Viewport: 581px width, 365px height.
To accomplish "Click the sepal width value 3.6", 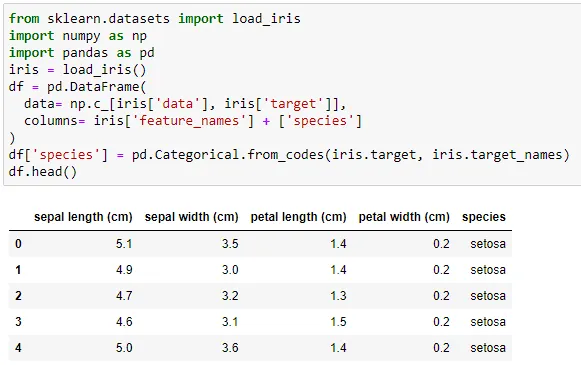I will point(230,348).
